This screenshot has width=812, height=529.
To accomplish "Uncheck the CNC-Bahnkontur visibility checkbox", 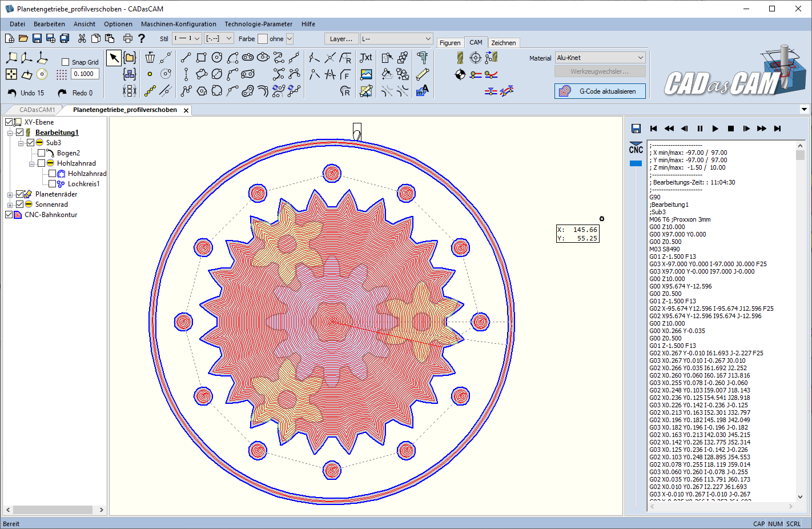I will click(9, 215).
